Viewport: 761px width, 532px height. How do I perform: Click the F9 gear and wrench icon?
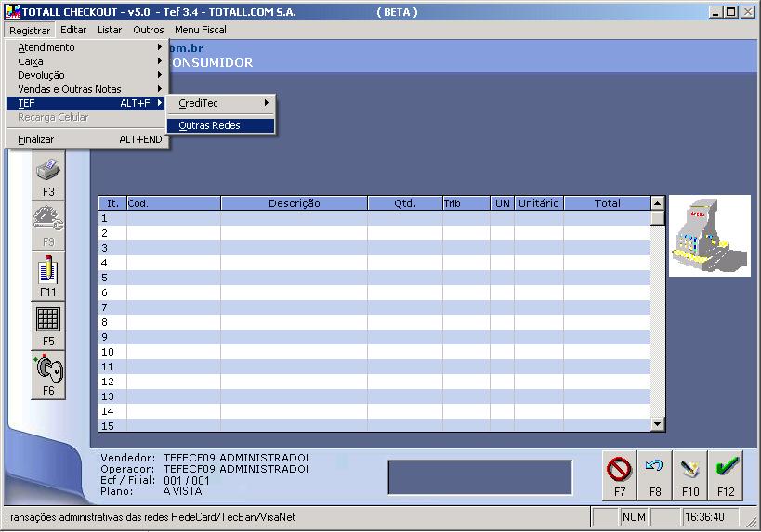48,225
